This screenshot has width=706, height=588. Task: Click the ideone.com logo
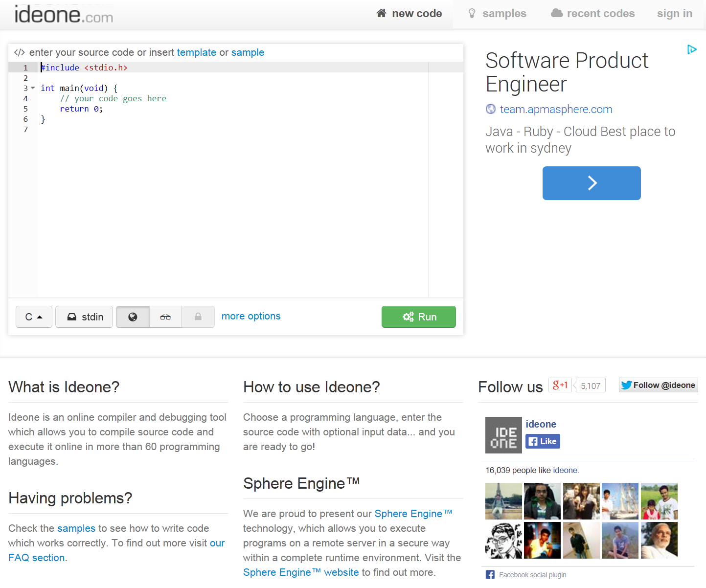(64, 15)
